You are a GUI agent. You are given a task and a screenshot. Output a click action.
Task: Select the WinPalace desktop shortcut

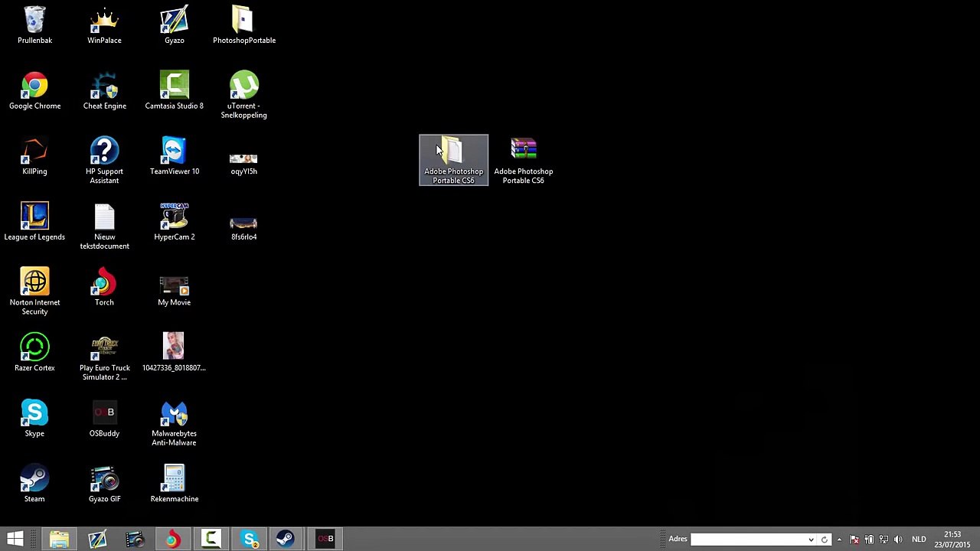pyautogui.click(x=104, y=25)
